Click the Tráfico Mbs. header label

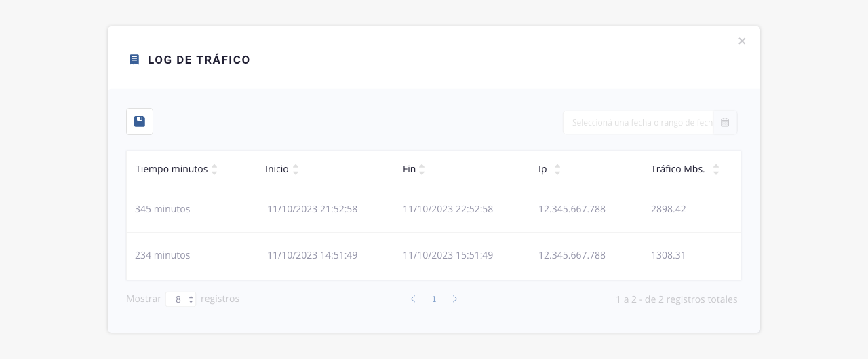tap(677, 169)
